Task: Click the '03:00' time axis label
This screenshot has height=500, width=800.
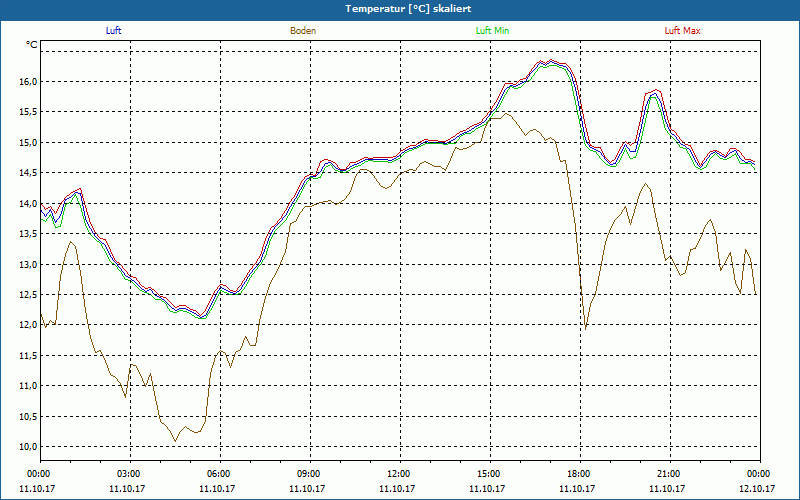Action: coord(130,474)
